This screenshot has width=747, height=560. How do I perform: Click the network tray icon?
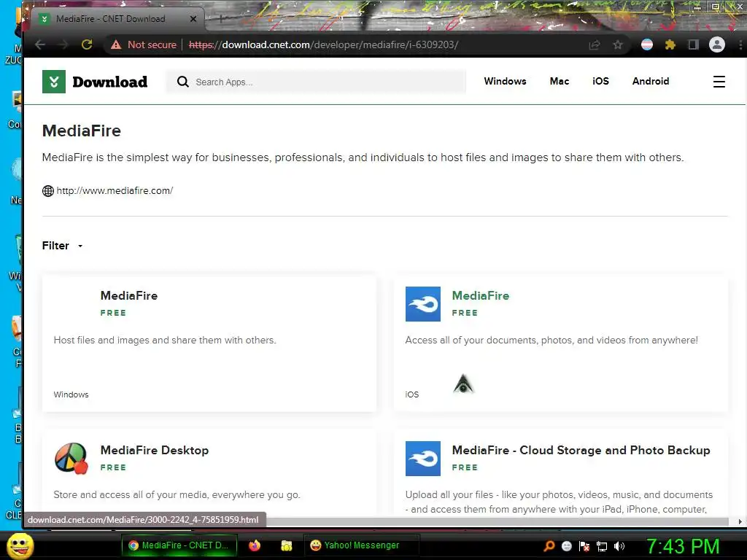[602, 546]
